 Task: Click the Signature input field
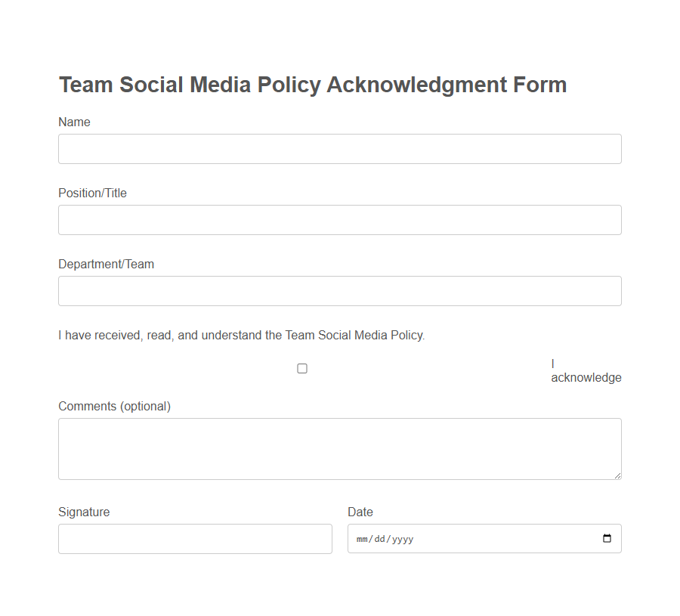tap(195, 538)
